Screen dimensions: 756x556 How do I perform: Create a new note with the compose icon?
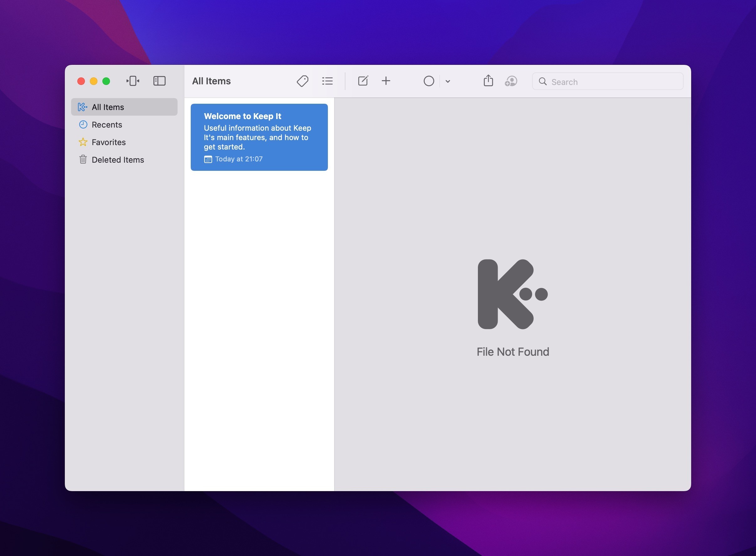pos(363,81)
